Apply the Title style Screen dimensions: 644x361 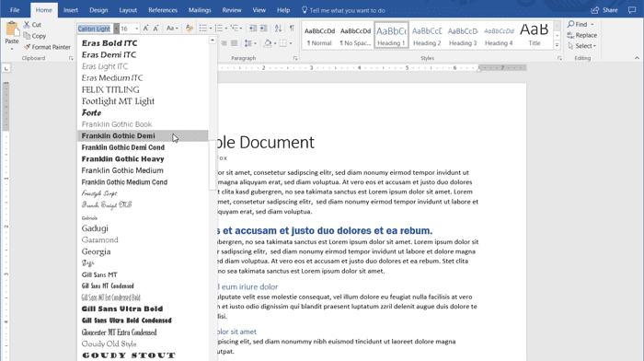(x=535, y=36)
